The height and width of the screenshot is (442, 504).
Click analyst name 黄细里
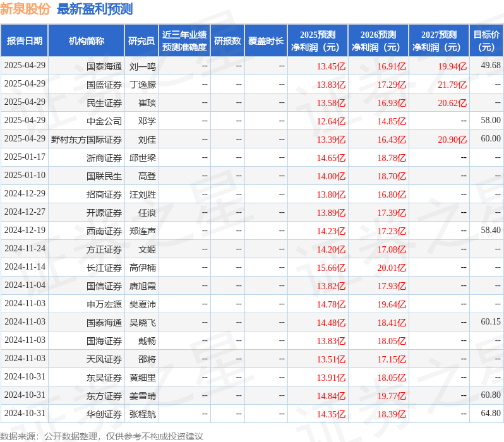pos(143,378)
